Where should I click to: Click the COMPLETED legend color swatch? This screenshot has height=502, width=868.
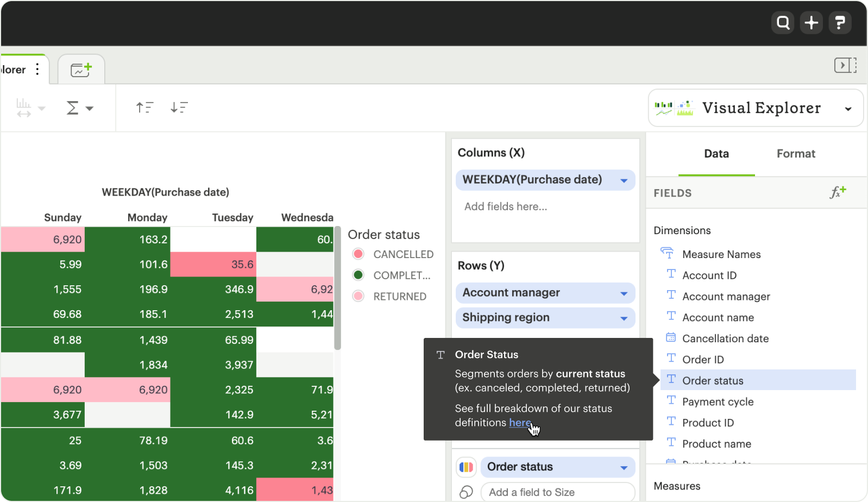click(x=358, y=275)
